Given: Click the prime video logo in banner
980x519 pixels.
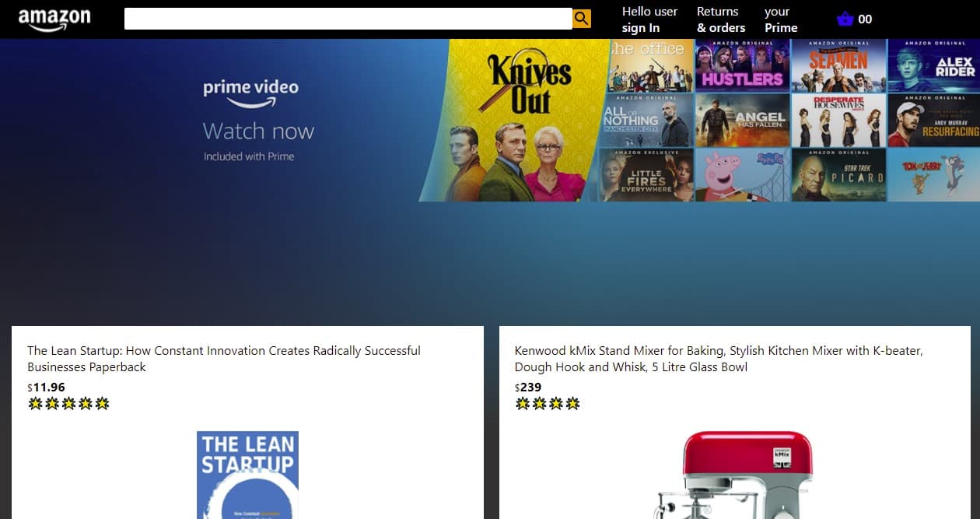Looking at the screenshot, I should tap(250, 94).
